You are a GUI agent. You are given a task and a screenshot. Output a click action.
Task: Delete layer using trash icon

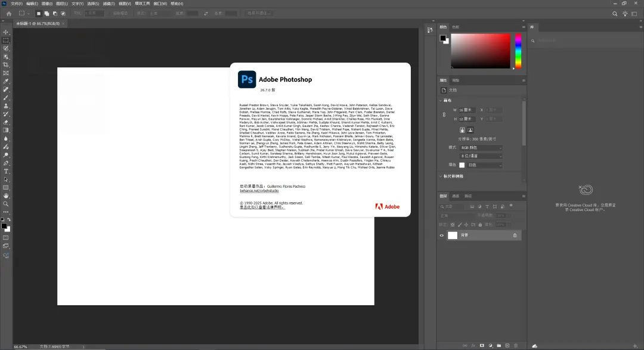[516, 346]
